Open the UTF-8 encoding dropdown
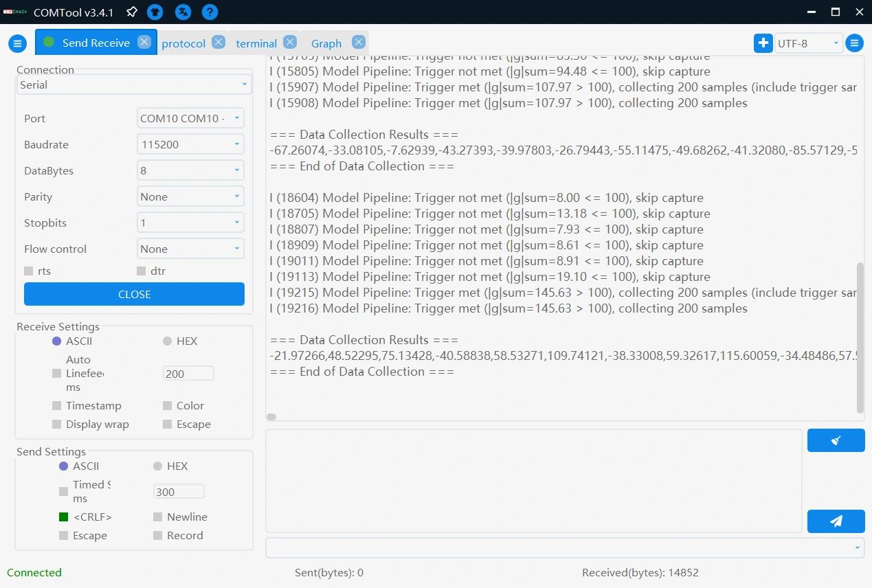The width and height of the screenshot is (872, 588). (x=808, y=43)
